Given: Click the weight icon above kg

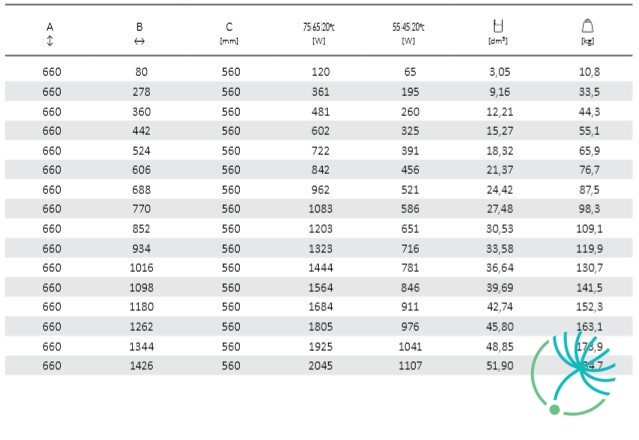Looking at the screenshot, I should pyautogui.click(x=587, y=26).
